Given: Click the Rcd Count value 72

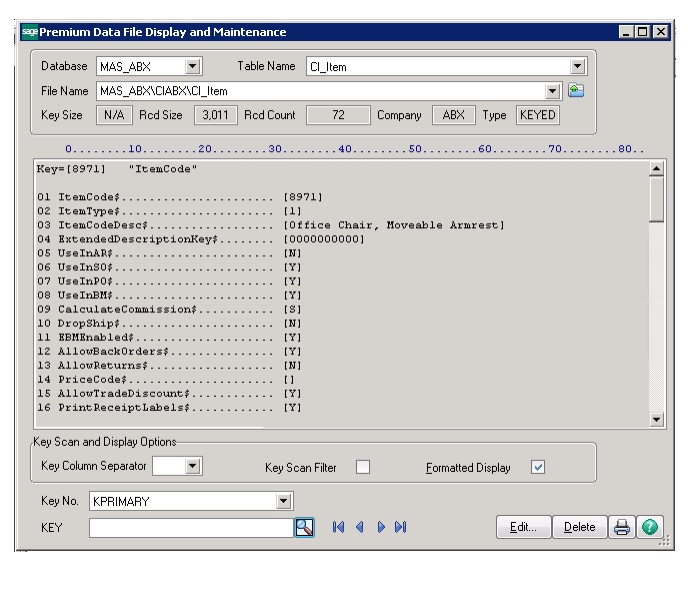Looking at the screenshot, I should [x=338, y=115].
